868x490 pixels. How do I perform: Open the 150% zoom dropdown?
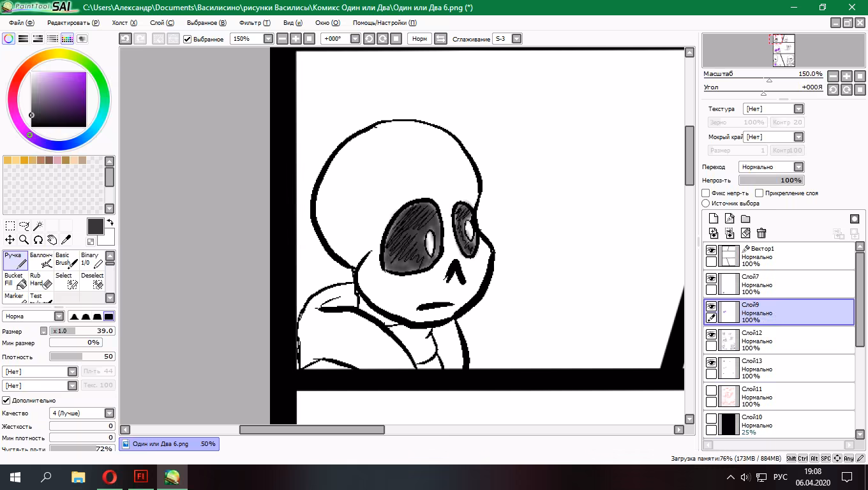pos(268,39)
